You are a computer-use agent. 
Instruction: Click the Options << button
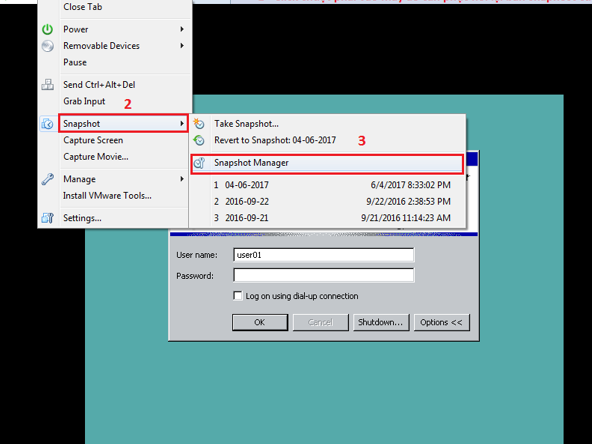tap(441, 322)
